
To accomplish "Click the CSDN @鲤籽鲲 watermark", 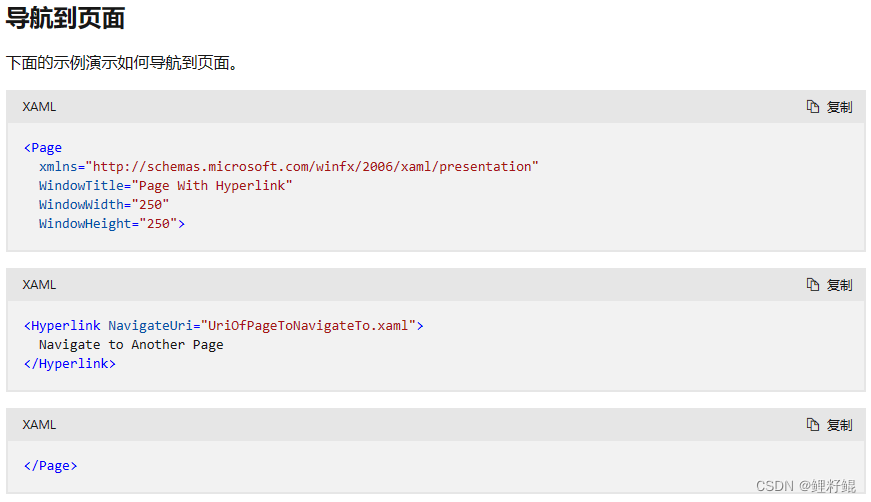I will (x=805, y=486).
